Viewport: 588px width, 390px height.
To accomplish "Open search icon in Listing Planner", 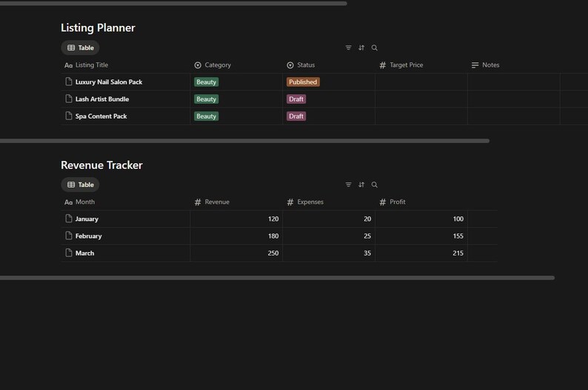I will (374, 47).
